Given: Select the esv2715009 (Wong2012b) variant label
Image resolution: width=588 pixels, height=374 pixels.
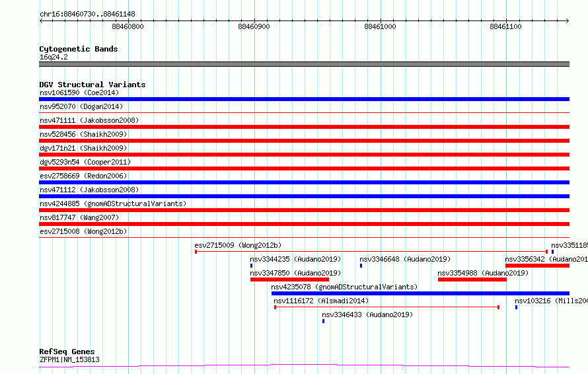Looking at the screenshot, I should [238, 245].
